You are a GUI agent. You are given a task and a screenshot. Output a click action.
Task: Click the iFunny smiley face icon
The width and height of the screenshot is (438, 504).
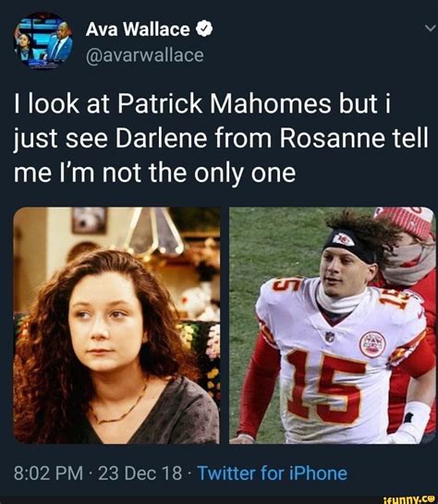point(431,498)
